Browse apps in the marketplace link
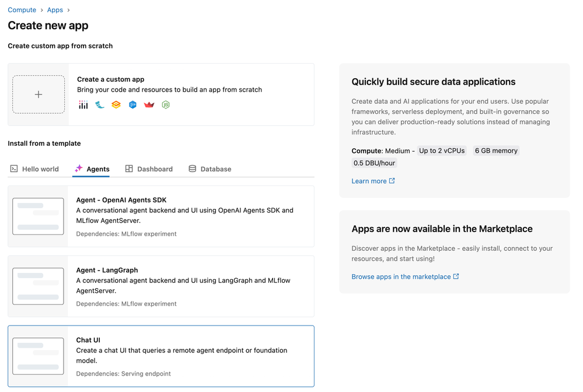The width and height of the screenshot is (583, 392). (x=401, y=276)
